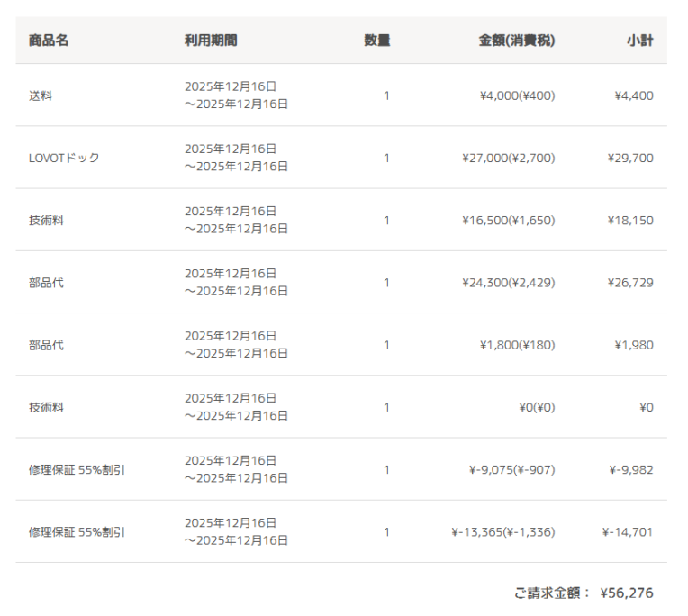Select the ¥24,300(¥2,429) amount
The width and height of the screenshot is (688, 616).
point(508,282)
